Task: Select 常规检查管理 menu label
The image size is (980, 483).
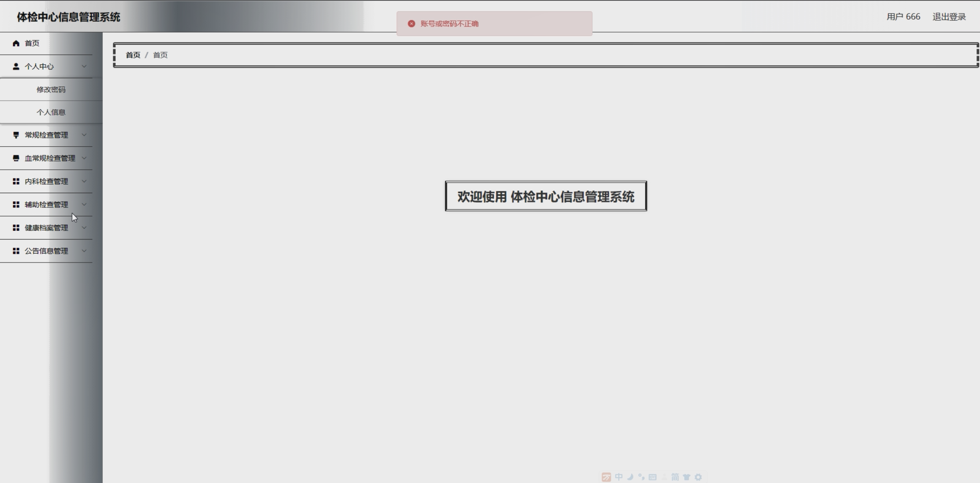Action: (x=46, y=135)
